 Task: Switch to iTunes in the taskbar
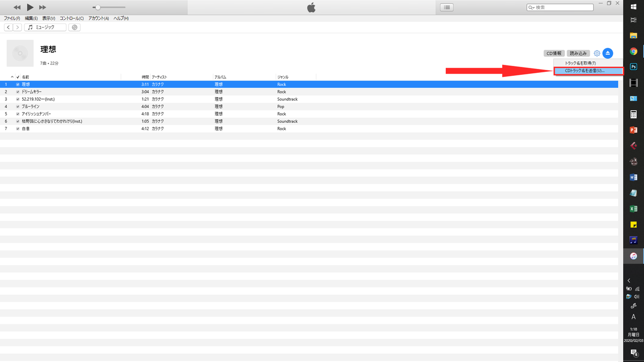coord(633,256)
